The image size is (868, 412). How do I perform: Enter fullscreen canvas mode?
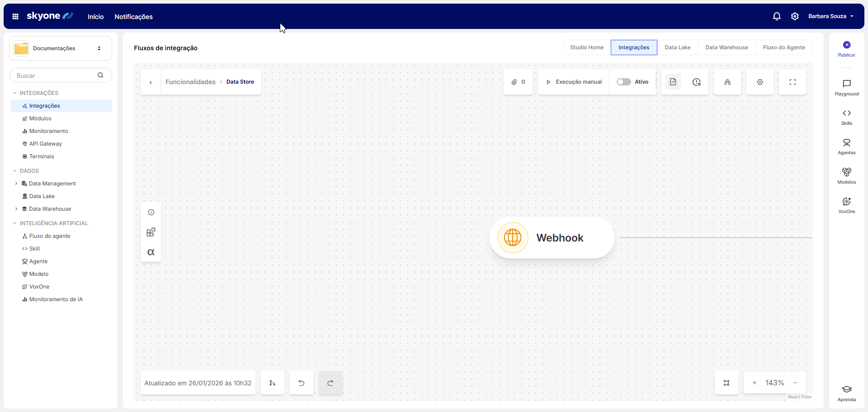[x=793, y=82]
